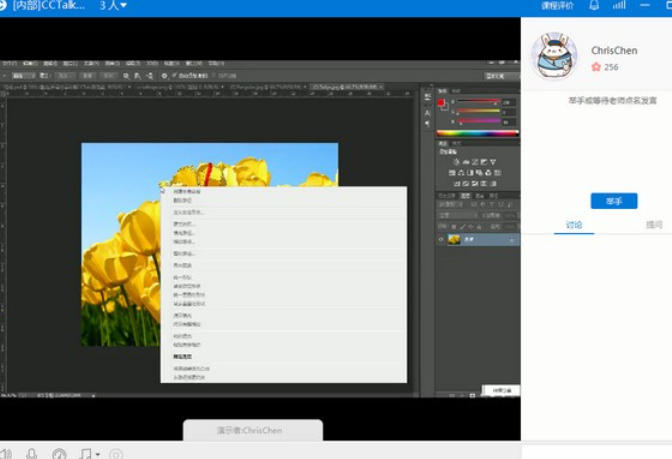Click the 形状 button in options bar
Viewport: 672px width, 459px height.
109,76
